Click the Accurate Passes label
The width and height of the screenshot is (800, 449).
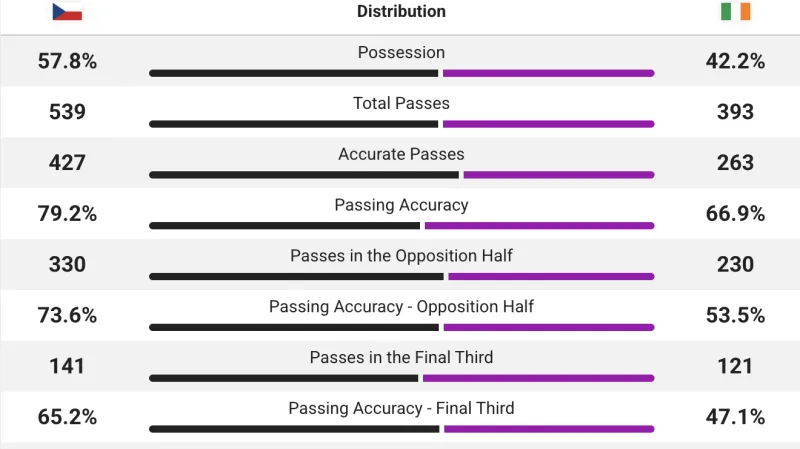pos(401,155)
